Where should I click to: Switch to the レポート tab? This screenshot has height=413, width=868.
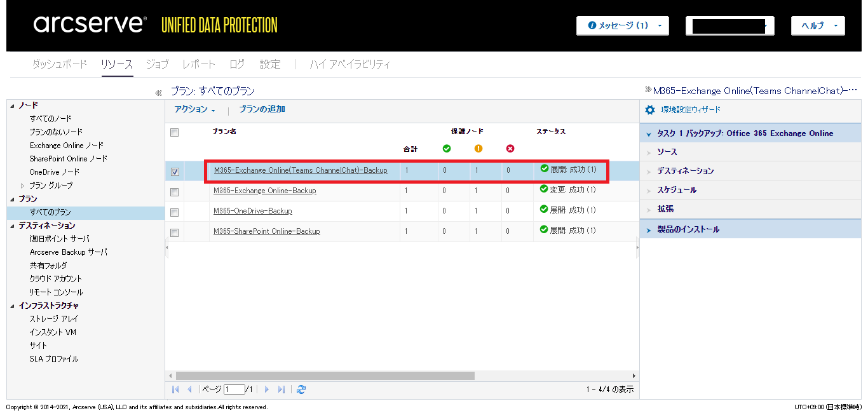coord(199,64)
